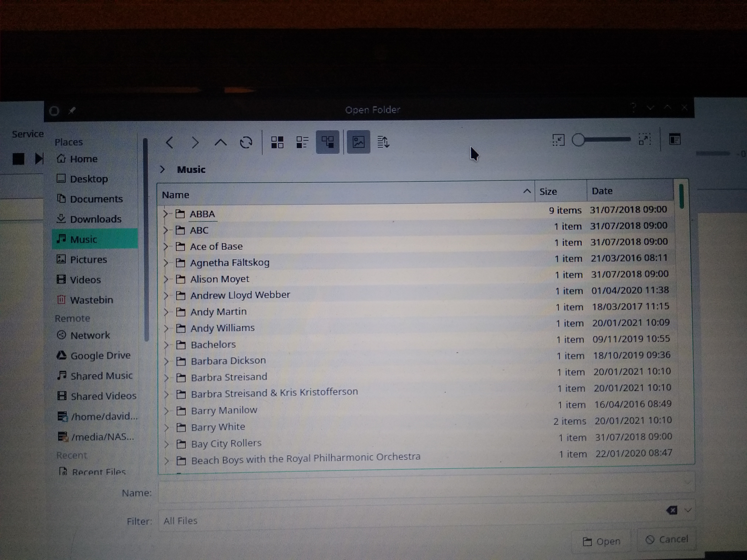The width and height of the screenshot is (747, 560).
Task: Sort by the Date column header
Action: tap(630, 191)
